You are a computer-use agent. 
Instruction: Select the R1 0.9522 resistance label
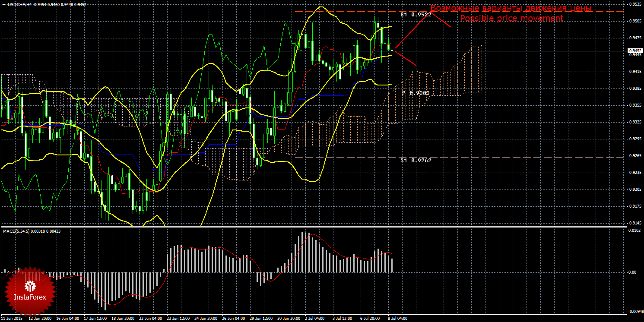coord(416,14)
